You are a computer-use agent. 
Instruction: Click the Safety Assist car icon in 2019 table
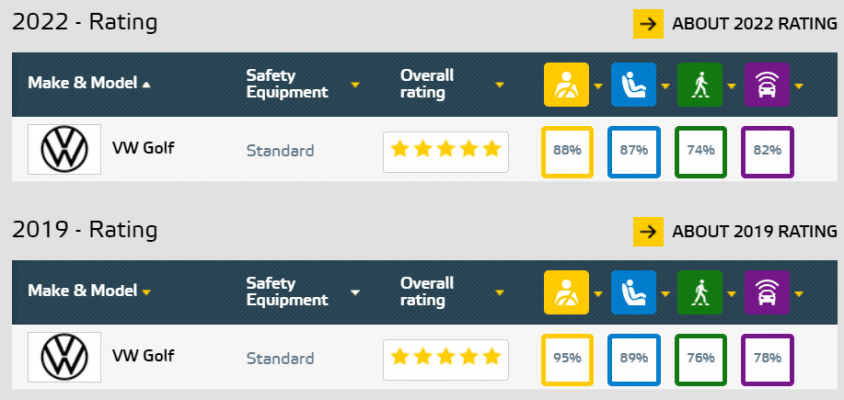pyautogui.click(x=766, y=292)
